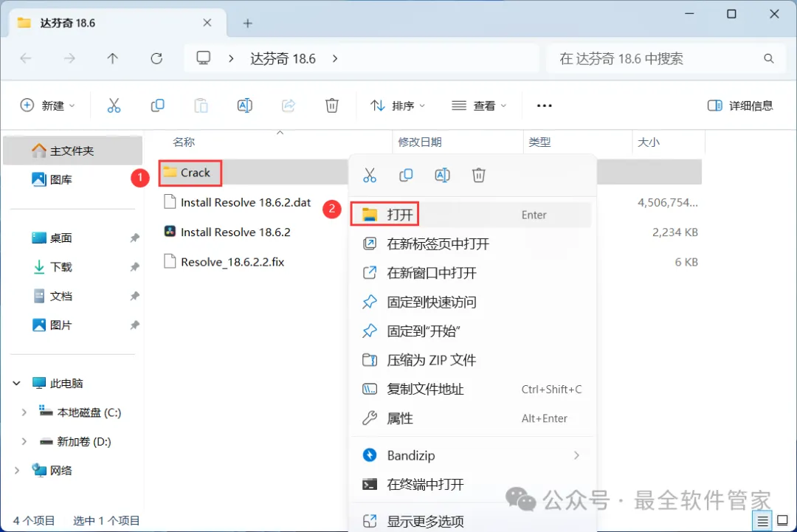Expand the Bandizip submenu arrow
The height and width of the screenshot is (532, 797).
(x=576, y=455)
